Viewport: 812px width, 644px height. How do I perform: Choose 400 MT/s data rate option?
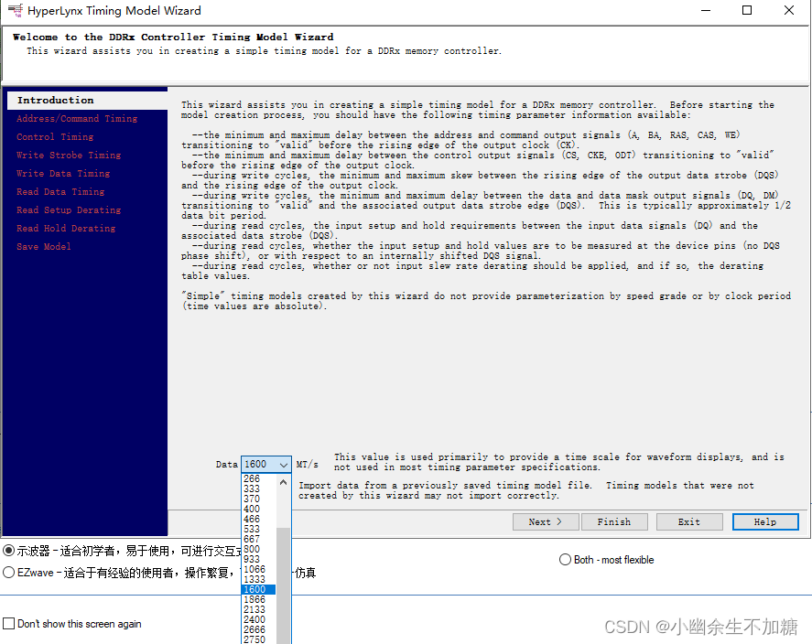258,509
